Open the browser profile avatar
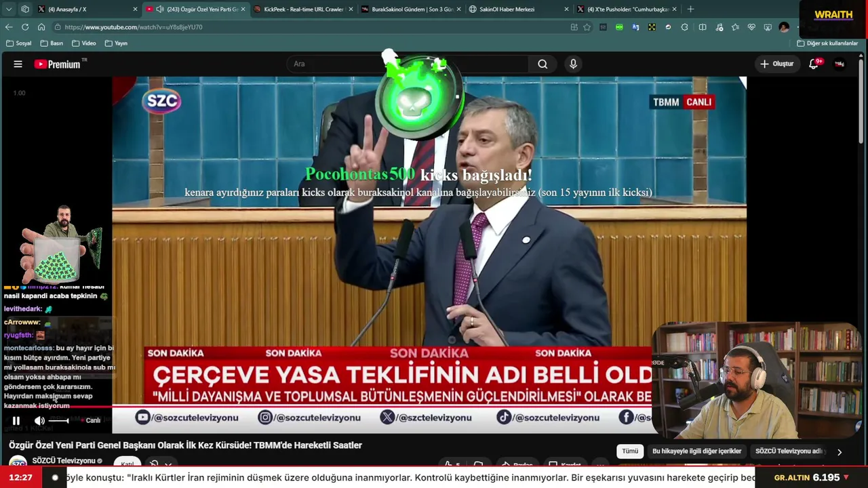The width and height of the screenshot is (868, 488). point(784,27)
